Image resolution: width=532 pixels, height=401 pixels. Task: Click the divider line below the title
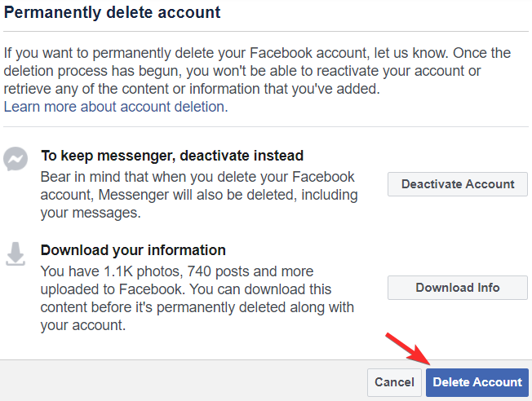[x=265, y=33]
